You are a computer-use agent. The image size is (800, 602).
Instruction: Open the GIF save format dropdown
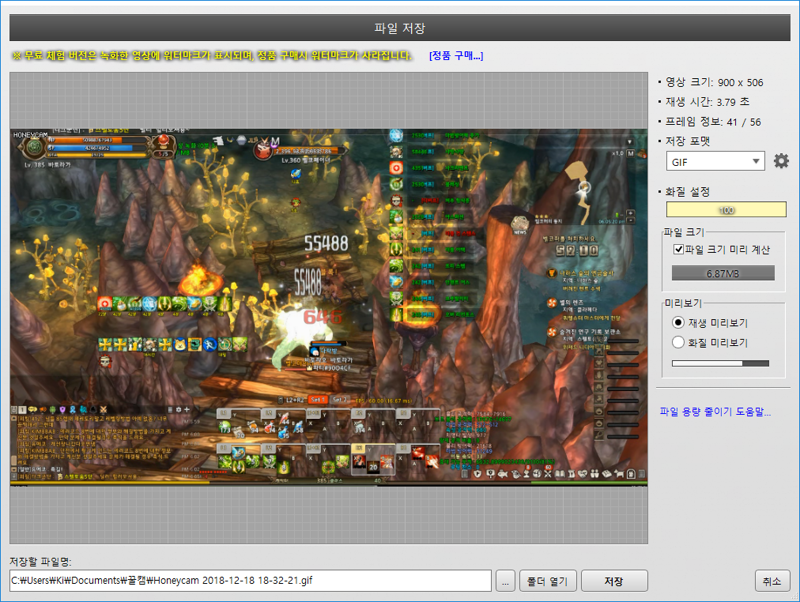pos(715,161)
